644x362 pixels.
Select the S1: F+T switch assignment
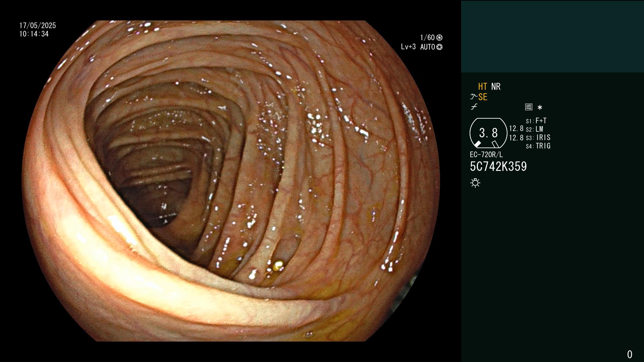pos(536,121)
